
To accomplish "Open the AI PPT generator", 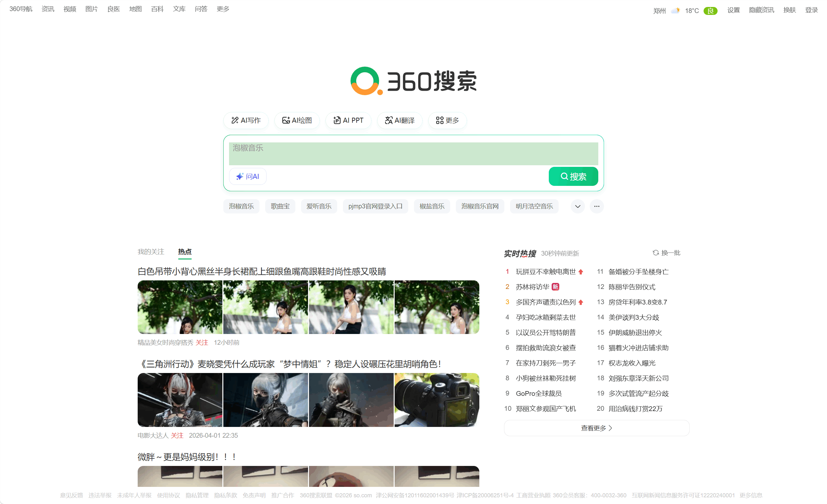I will pos(348,120).
